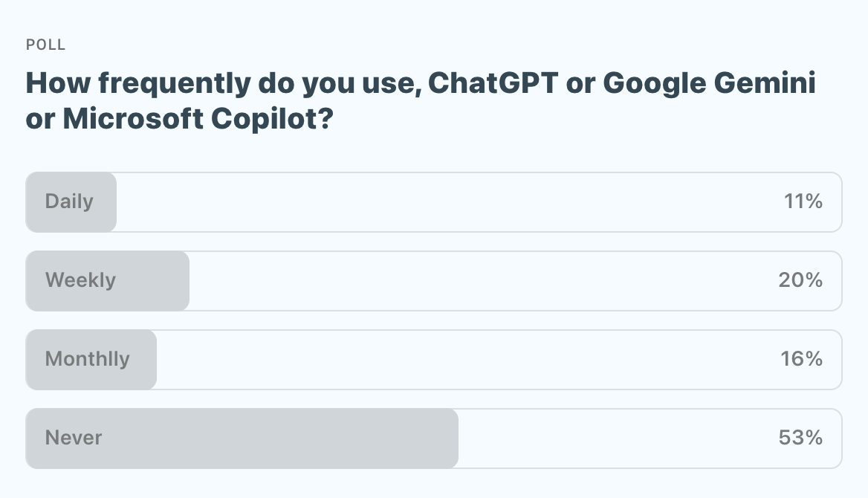Image resolution: width=868 pixels, height=498 pixels.
Task: Click the empty white part of the Weekly bar
Action: pyautogui.click(x=483, y=280)
